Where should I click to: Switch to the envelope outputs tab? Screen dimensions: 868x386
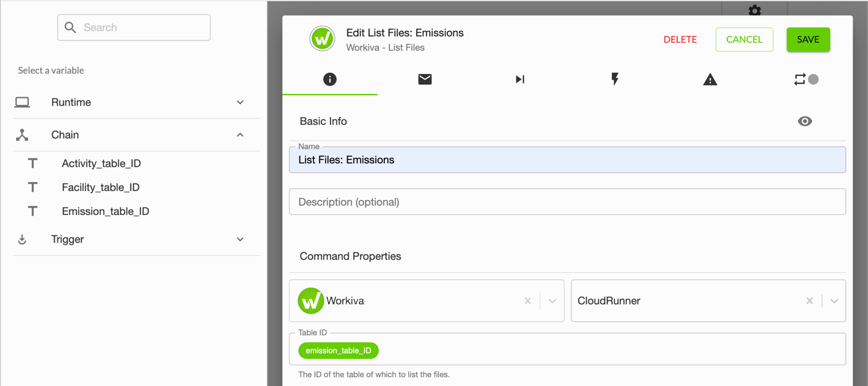tap(425, 79)
